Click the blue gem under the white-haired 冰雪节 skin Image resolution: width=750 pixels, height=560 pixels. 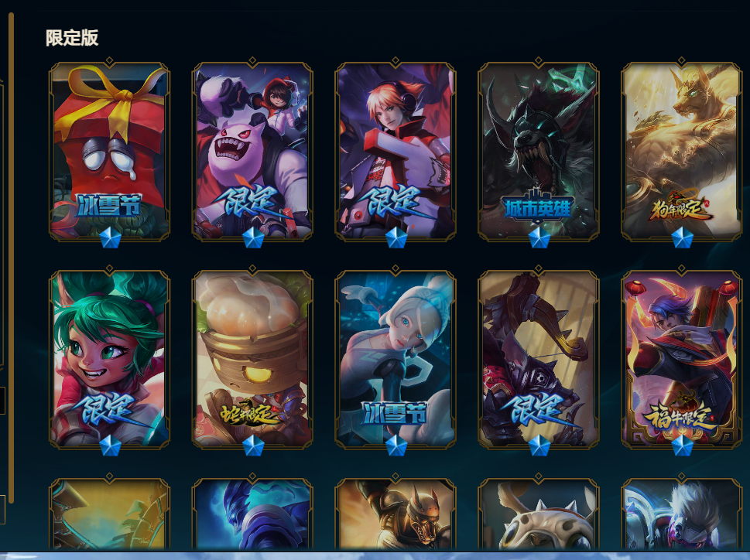pos(396,446)
